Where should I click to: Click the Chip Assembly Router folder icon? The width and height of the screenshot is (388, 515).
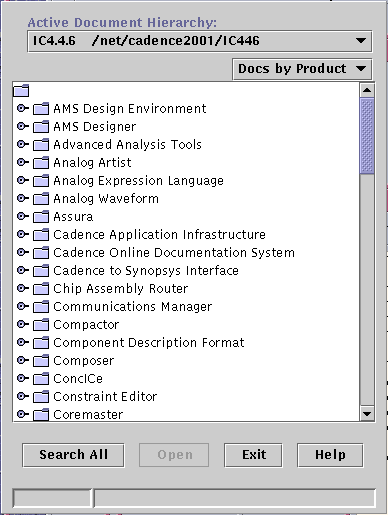(41, 289)
